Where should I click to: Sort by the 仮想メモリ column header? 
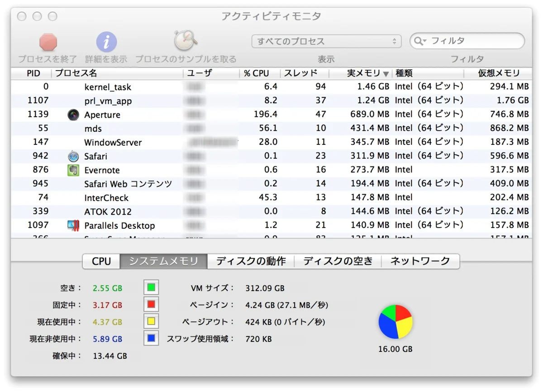pyautogui.click(x=498, y=73)
